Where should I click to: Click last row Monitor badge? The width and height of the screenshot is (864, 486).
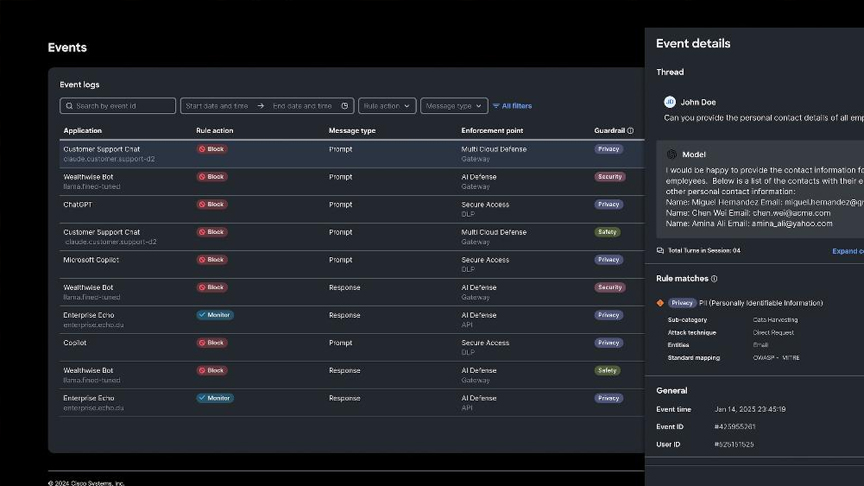point(215,398)
